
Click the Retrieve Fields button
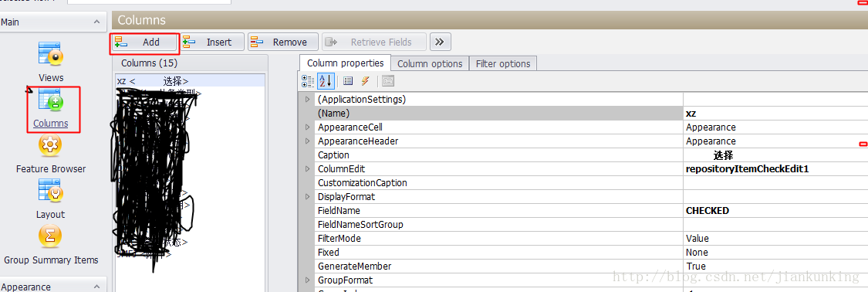click(374, 42)
